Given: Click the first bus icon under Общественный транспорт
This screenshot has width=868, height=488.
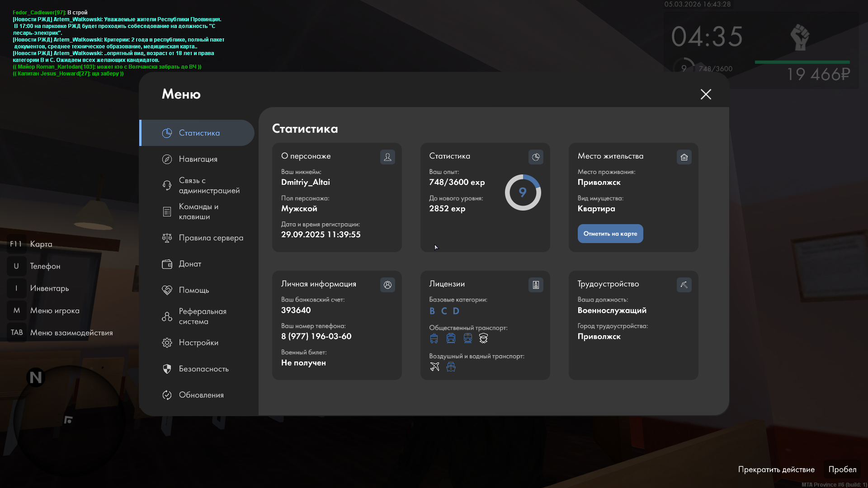Looking at the screenshot, I should (434, 338).
